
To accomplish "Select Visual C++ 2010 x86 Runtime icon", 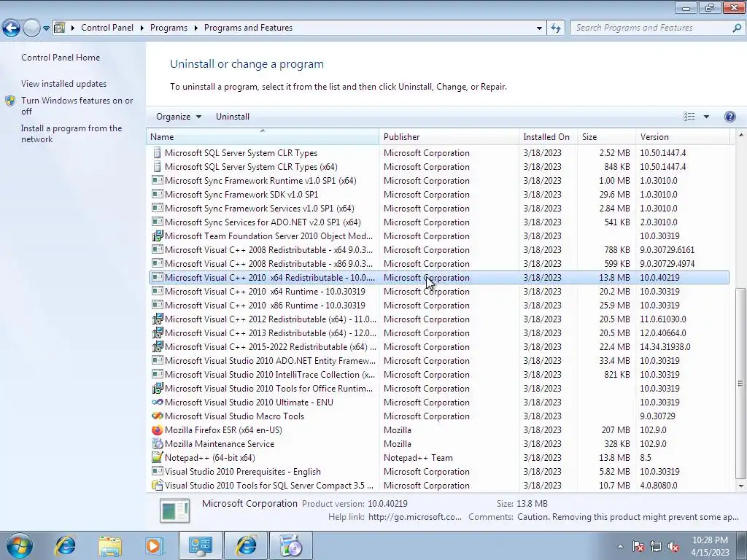I will pos(157,305).
